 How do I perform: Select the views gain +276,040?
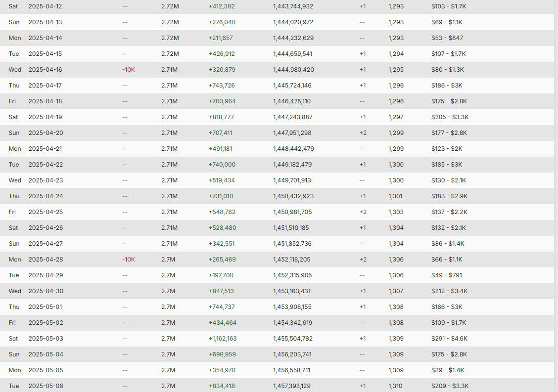click(222, 22)
